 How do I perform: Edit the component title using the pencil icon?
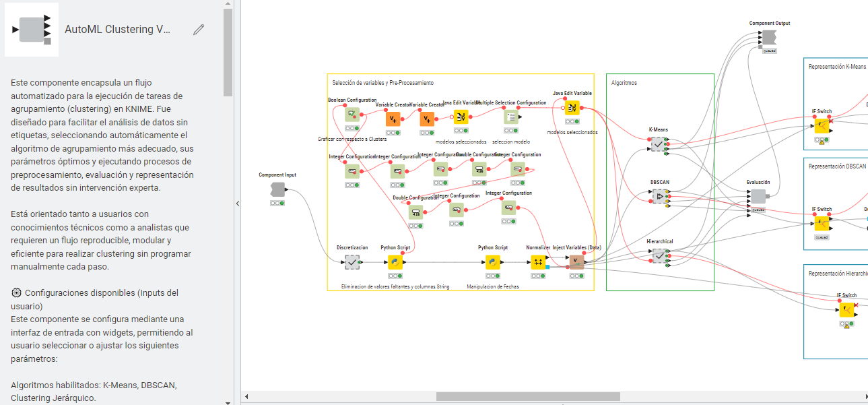point(198,29)
